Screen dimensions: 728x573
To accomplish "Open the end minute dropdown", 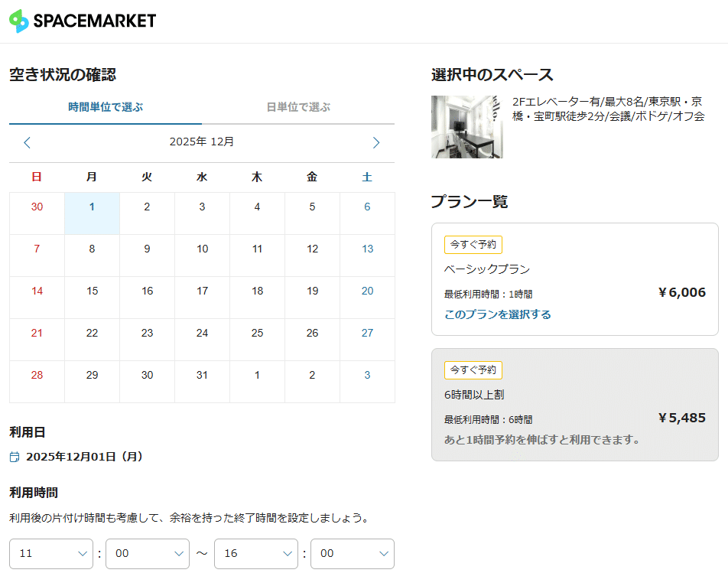I will point(353,554).
